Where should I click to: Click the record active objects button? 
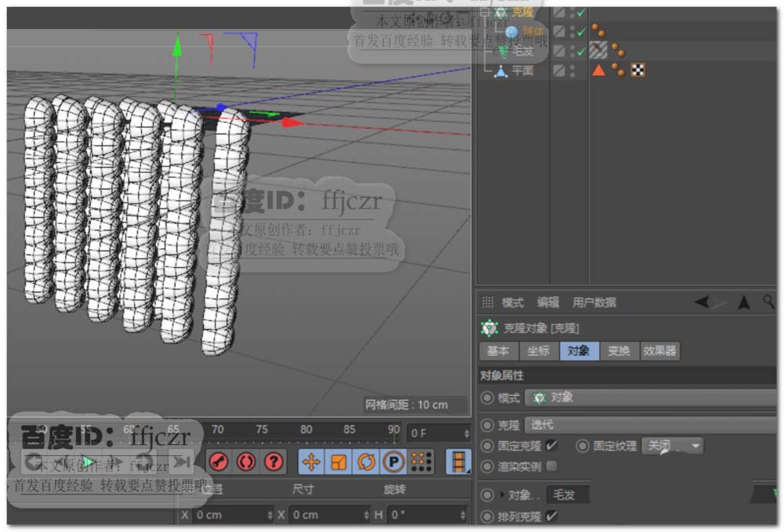click(219, 462)
